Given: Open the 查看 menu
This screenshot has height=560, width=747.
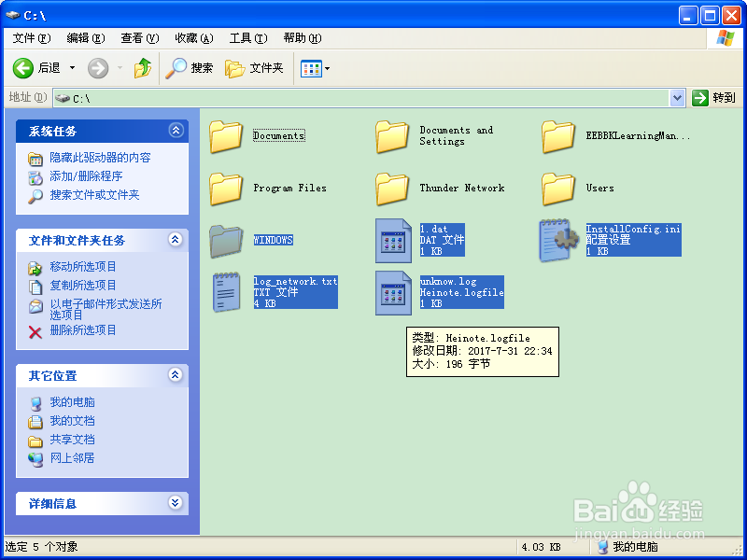Looking at the screenshot, I should point(136,38).
